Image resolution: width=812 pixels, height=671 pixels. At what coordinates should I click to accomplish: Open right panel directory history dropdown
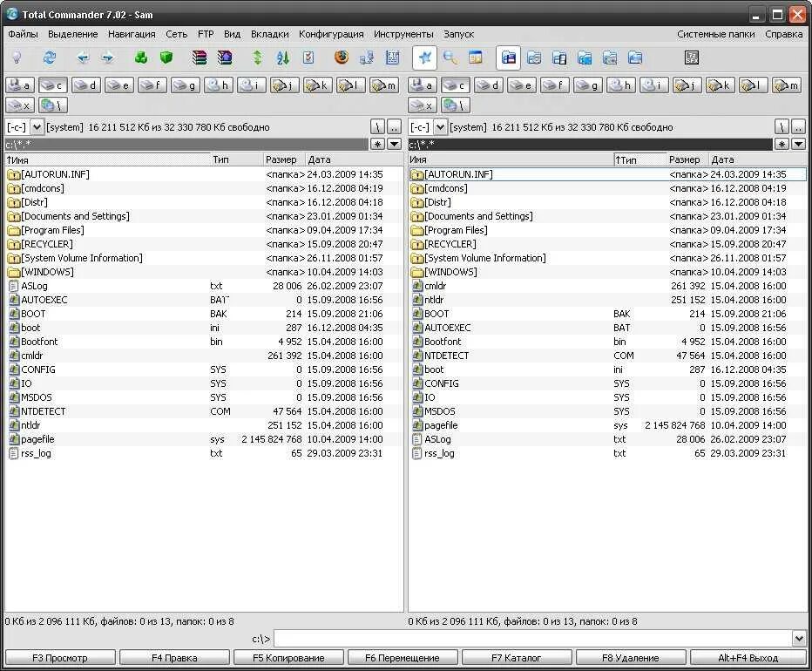point(799,144)
